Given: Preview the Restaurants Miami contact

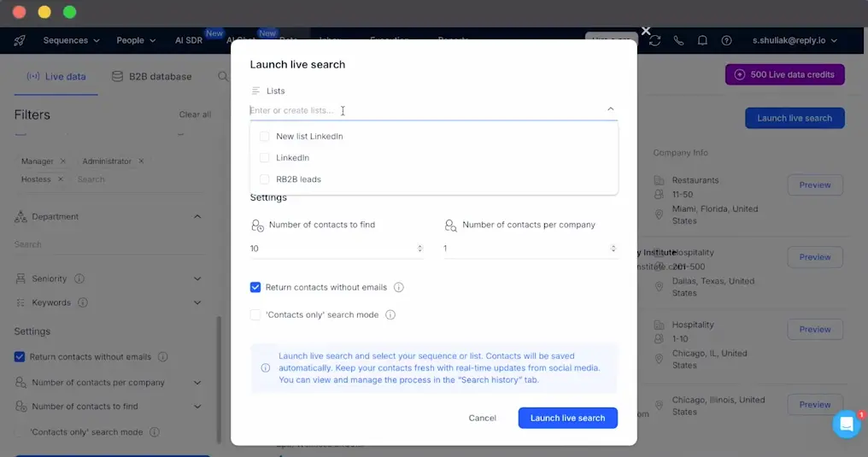Looking at the screenshot, I should point(815,185).
